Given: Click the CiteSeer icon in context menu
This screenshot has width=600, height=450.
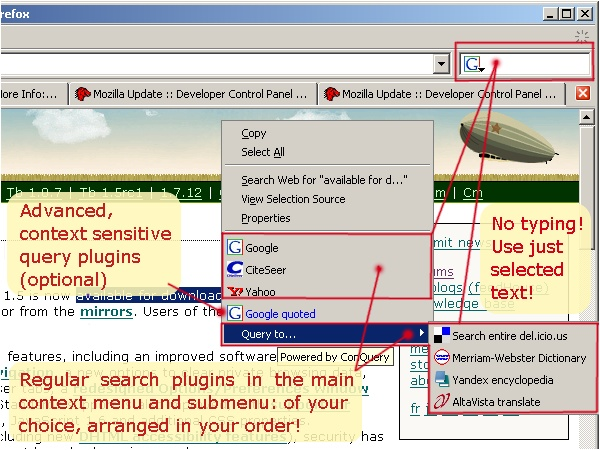Looking at the screenshot, I should pos(235,269).
